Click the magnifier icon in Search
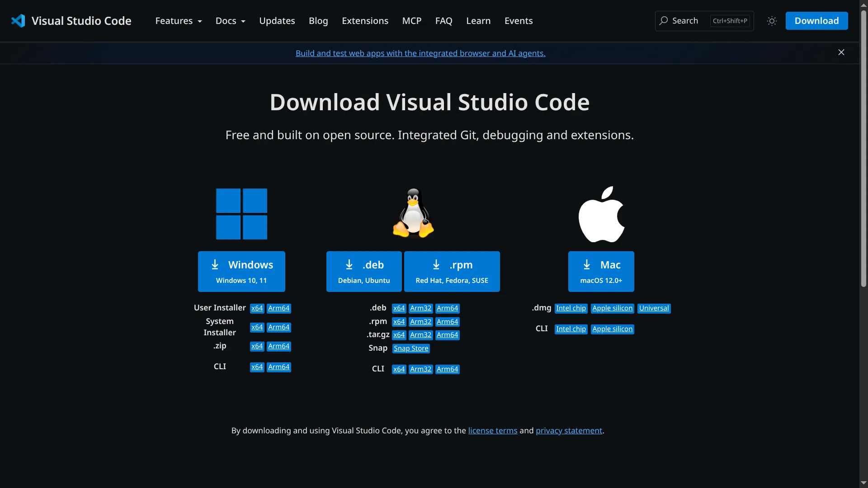 click(663, 21)
